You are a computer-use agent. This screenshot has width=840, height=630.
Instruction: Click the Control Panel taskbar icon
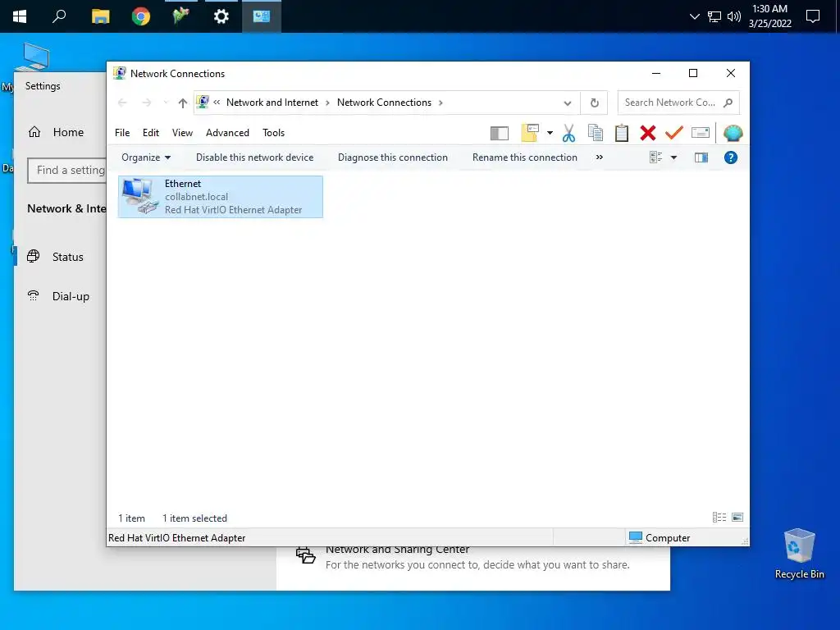coord(262,16)
